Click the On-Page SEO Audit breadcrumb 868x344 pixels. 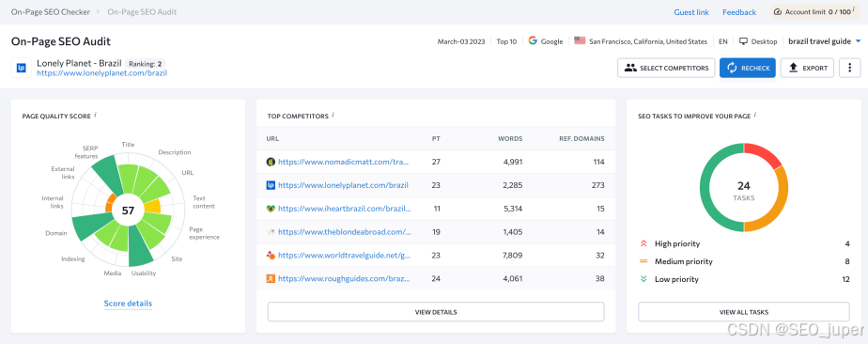coord(142,11)
